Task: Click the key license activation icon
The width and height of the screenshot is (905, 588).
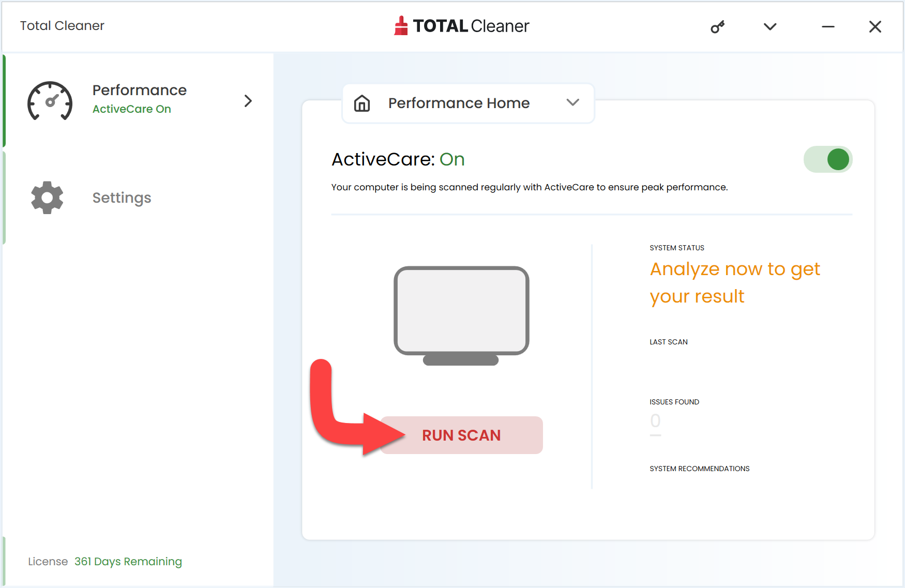Action: point(717,27)
